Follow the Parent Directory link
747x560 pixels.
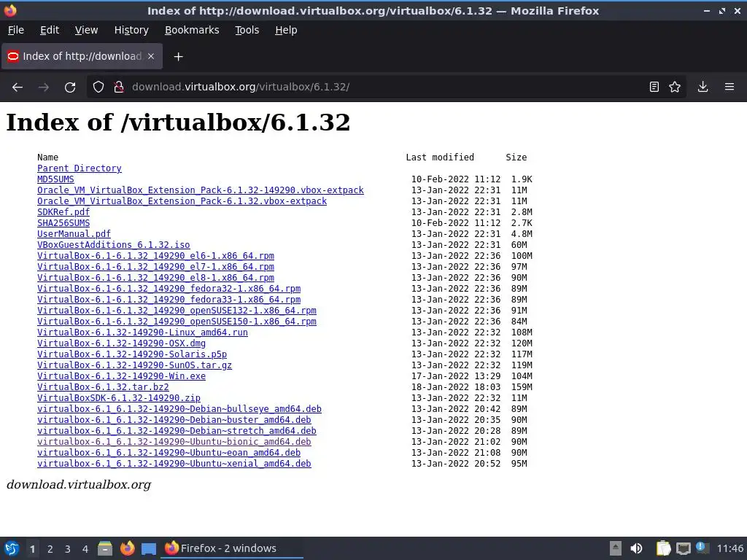coord(79,168)
